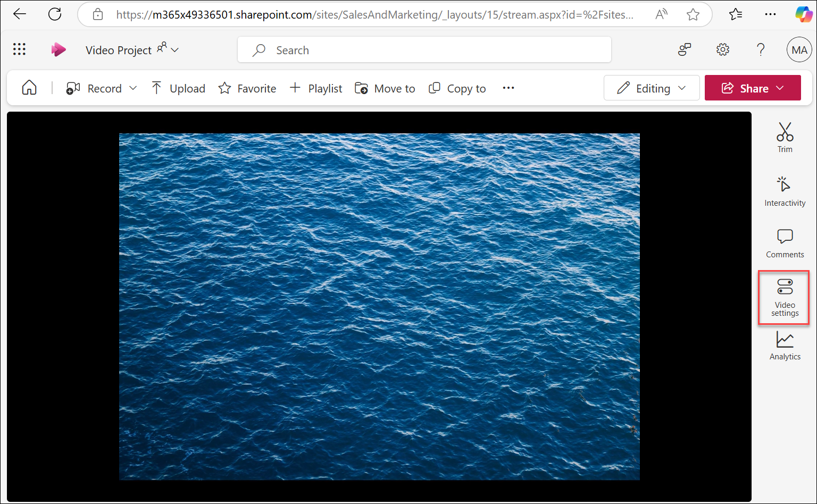Open the Help question mark menu
Image resolution: width=817 pixels, height=504 pixels.
(x=761, y=49)
